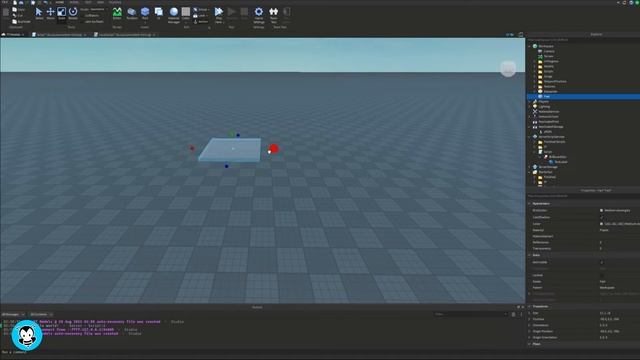Switch to the Model ribbon tab
Image resolution: width=640 pixels, height=360 pixels.
[x=74, y=2]
